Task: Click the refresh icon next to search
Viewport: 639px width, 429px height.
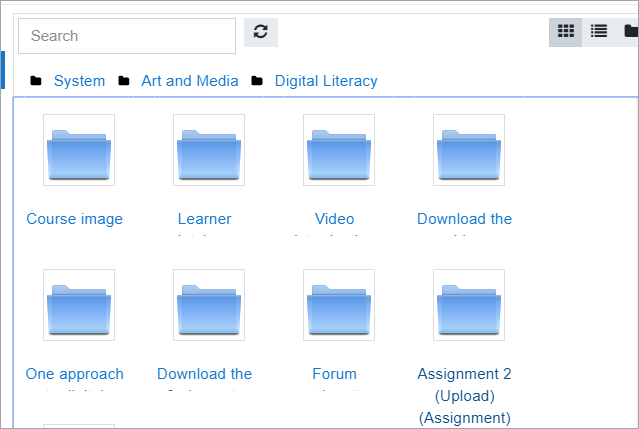Action: (261, 32)
